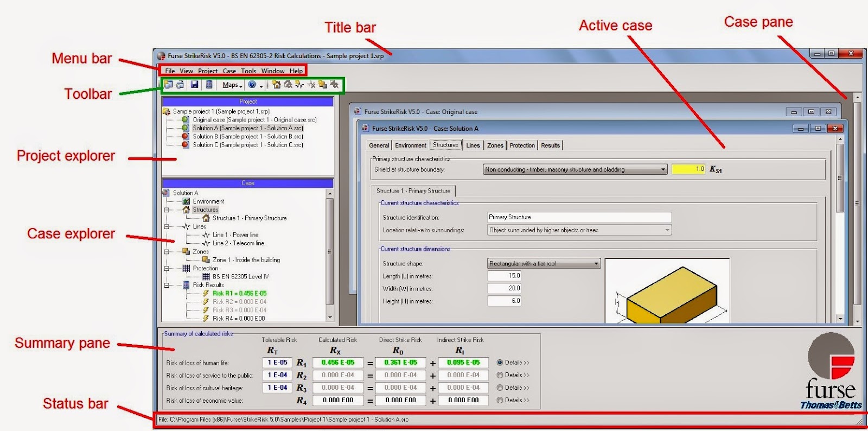
Task: Switch to the Results tab in Solution A
Action: 550,145
